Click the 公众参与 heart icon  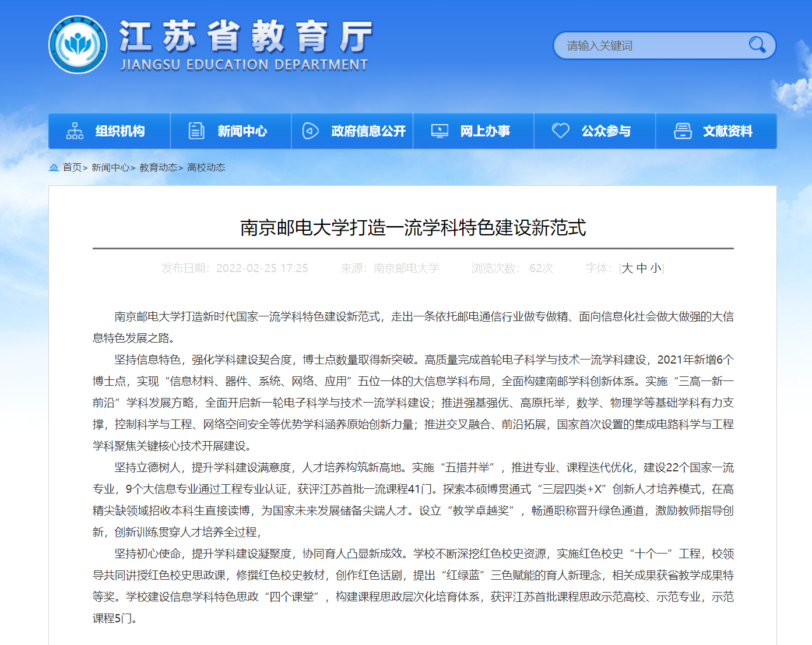560,131
